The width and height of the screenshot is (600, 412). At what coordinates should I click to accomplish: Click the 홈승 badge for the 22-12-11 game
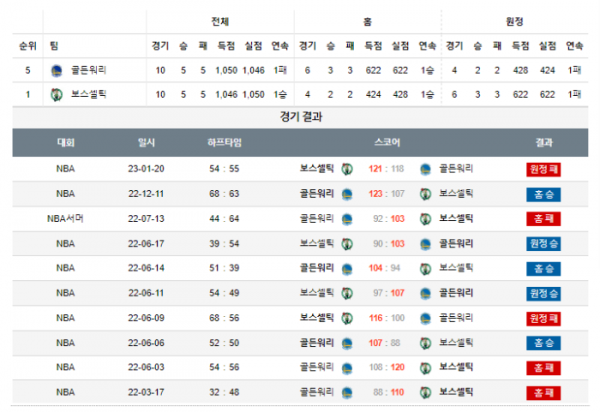tap(544, 194)
